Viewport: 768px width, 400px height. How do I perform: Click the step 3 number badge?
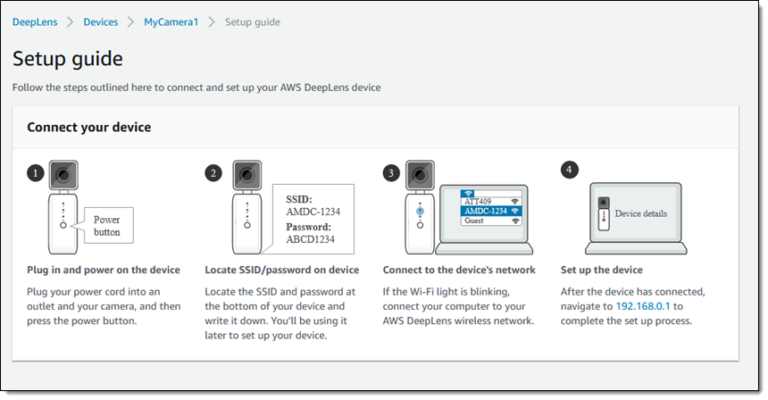391,173
